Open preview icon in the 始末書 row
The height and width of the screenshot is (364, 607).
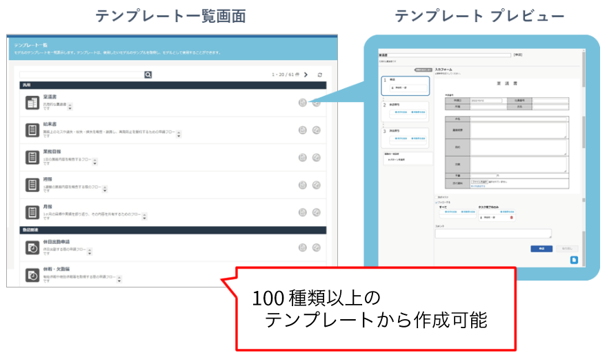tap(303, 130)
